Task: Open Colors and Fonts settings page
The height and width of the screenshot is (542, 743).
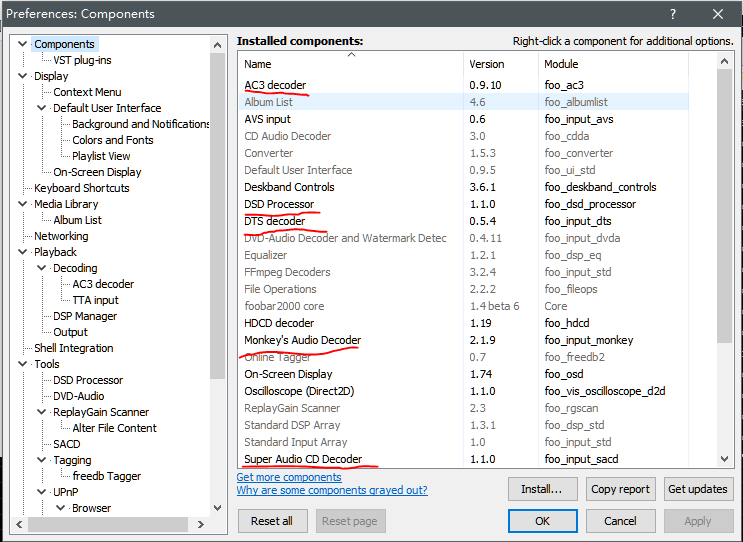Action: coord(112,140)
